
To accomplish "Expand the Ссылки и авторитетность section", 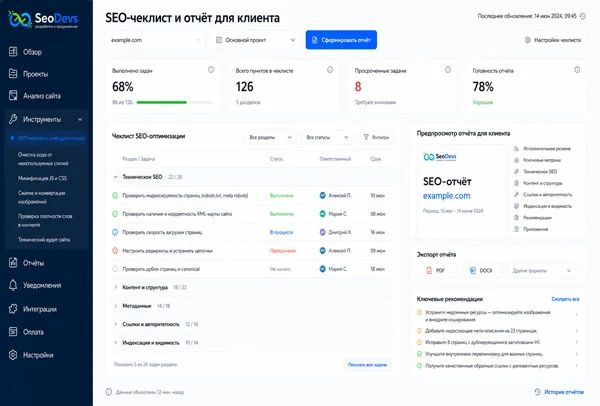I will pyautogui.click(x=115, y=324).
